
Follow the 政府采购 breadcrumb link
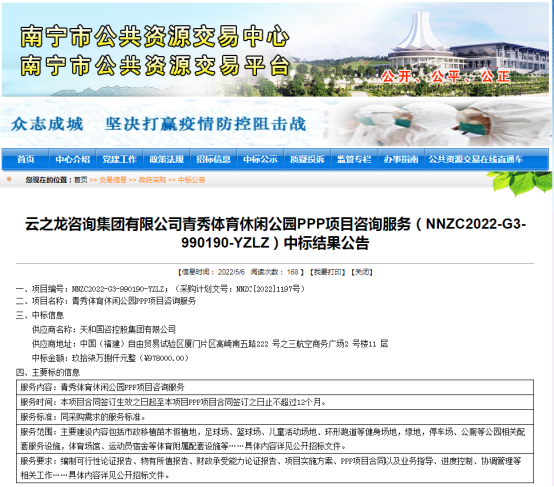(152, 180)
